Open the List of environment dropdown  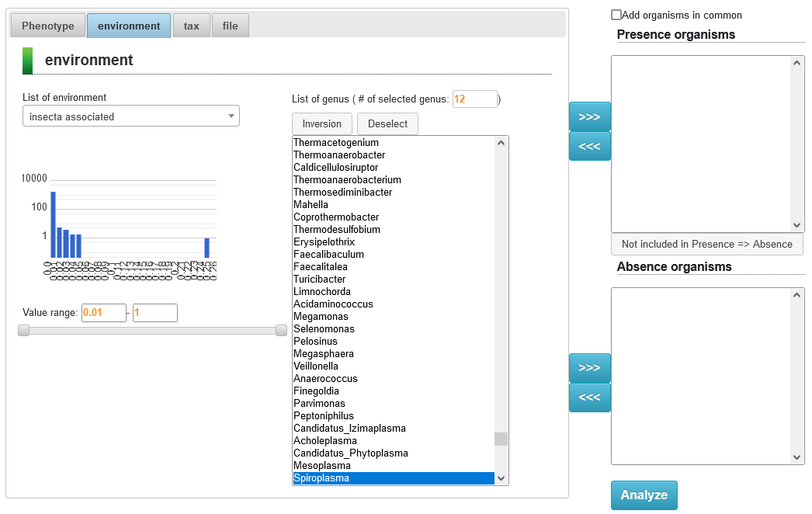click(x=130, y=116)
